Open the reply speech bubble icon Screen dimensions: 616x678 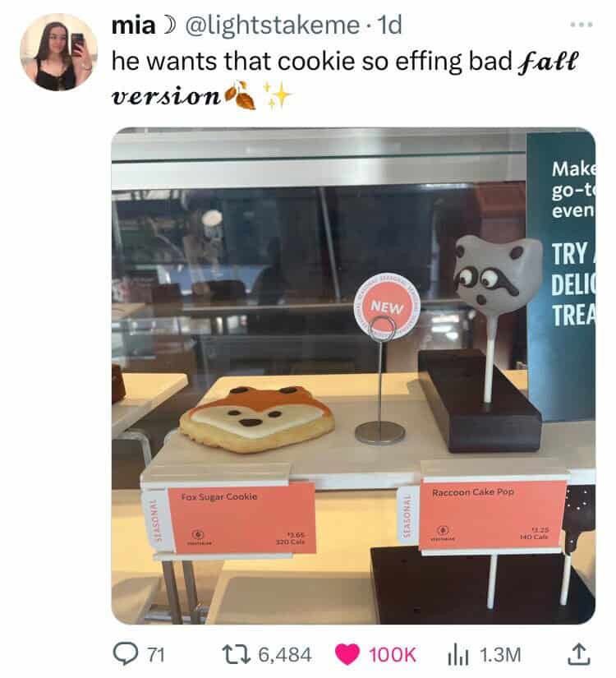click(124, 654)
